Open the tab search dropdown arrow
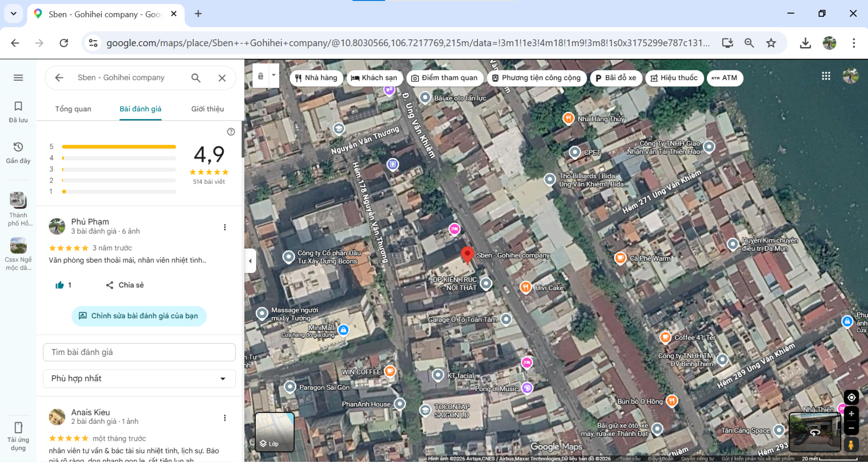868x462 pixels. (x=14, y=14)
